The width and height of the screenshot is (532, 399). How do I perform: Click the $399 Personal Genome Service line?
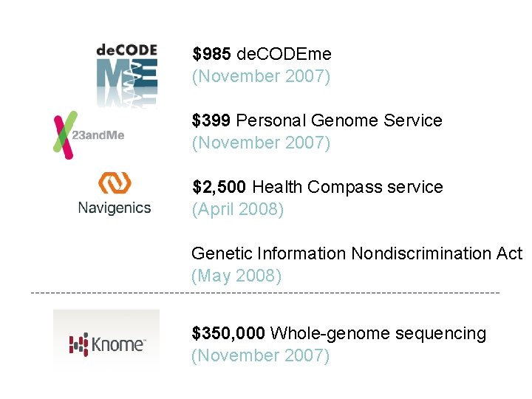(316, 120)
